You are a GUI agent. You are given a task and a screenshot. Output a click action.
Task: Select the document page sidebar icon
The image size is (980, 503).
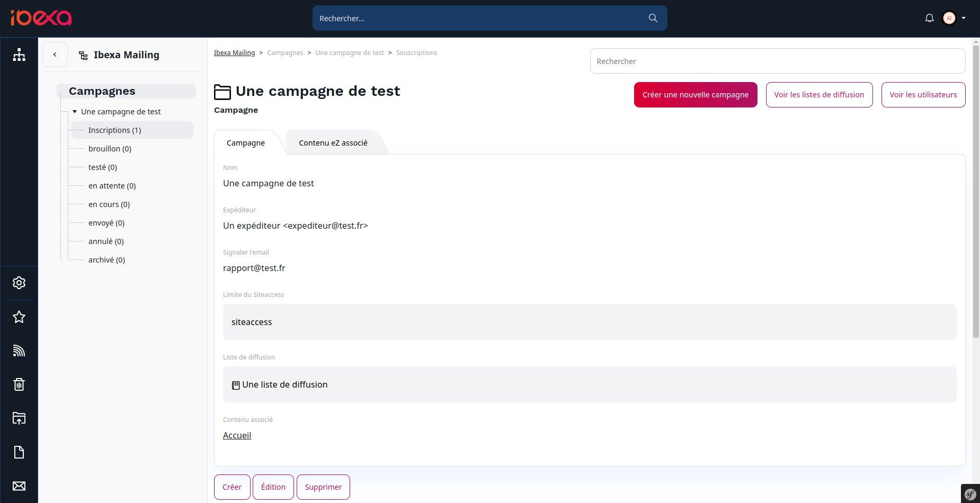tap(19, 452)
